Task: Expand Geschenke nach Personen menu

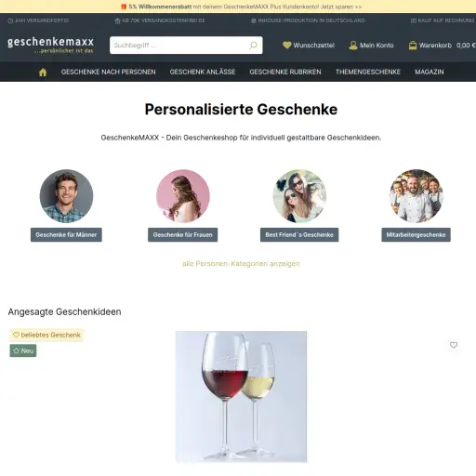Action: click(x=108, y=72)
